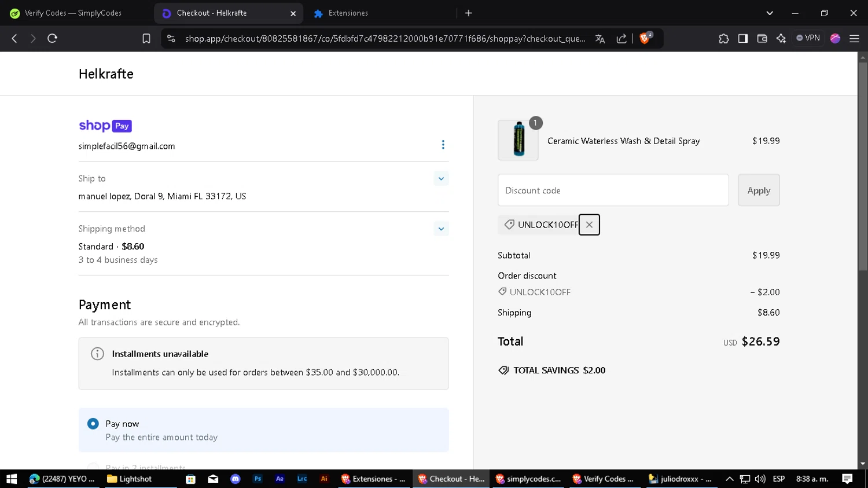Image resolution: width=868 pixels, height=488 pixels.
Task: Toggle the browser sidebar panel
Action: click(x=743, y=38)
